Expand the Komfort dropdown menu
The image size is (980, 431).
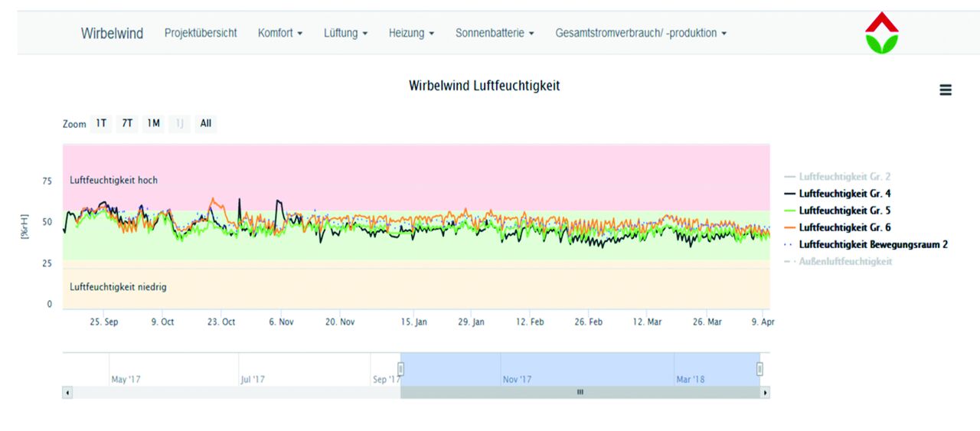click(280, 34)
